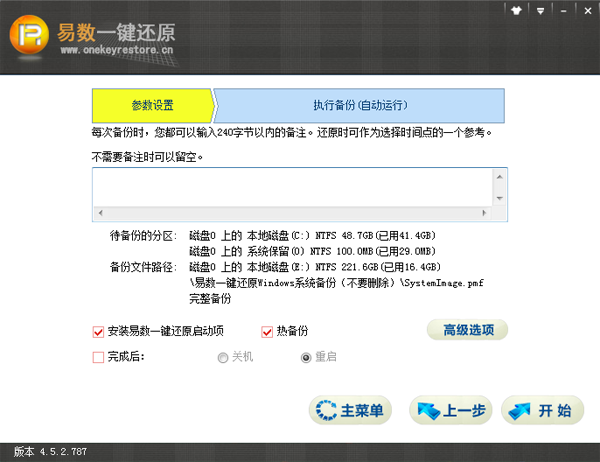Click the remark box scroll up arrow
This screenshot has width=600, height=462.
click(x=499, y=177)
